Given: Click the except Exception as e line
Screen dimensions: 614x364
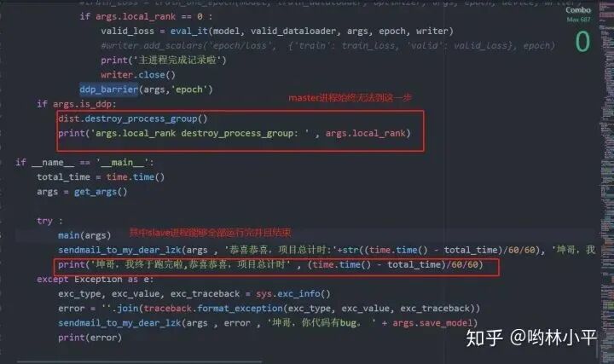Looking at the screenshot, I should [x=96, y=280].
